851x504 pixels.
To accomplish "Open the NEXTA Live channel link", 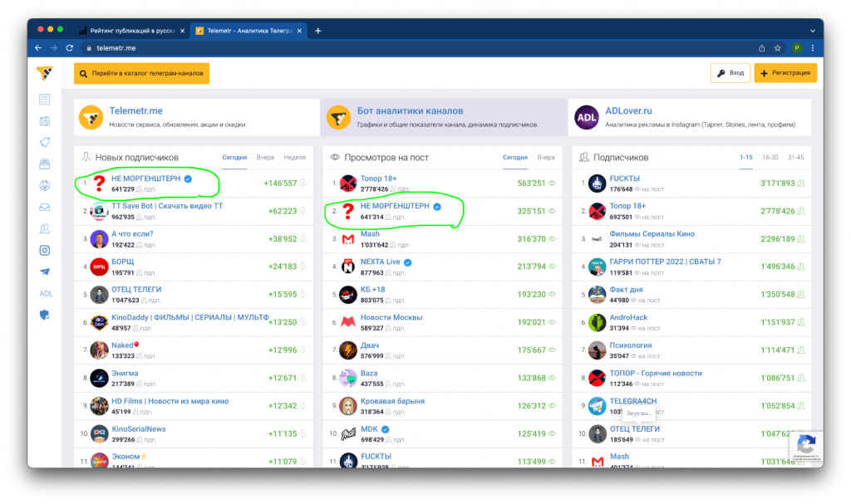I will pos(380,262).
